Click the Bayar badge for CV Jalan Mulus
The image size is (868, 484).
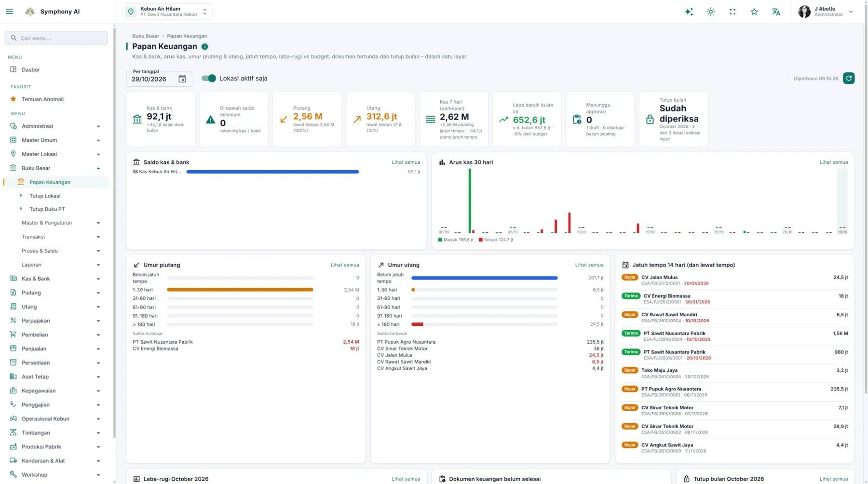click(x=630, y=277)
